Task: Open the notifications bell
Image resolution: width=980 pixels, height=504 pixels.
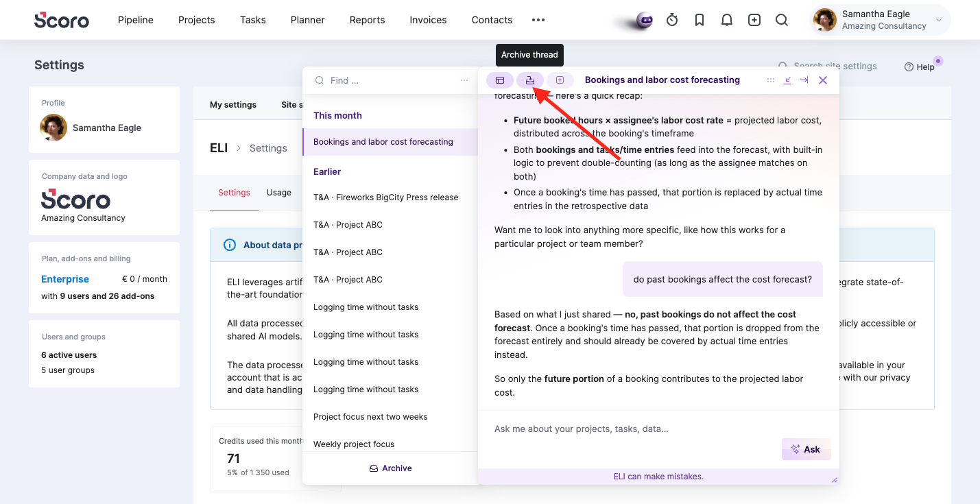Action: [x=727, y=20]
